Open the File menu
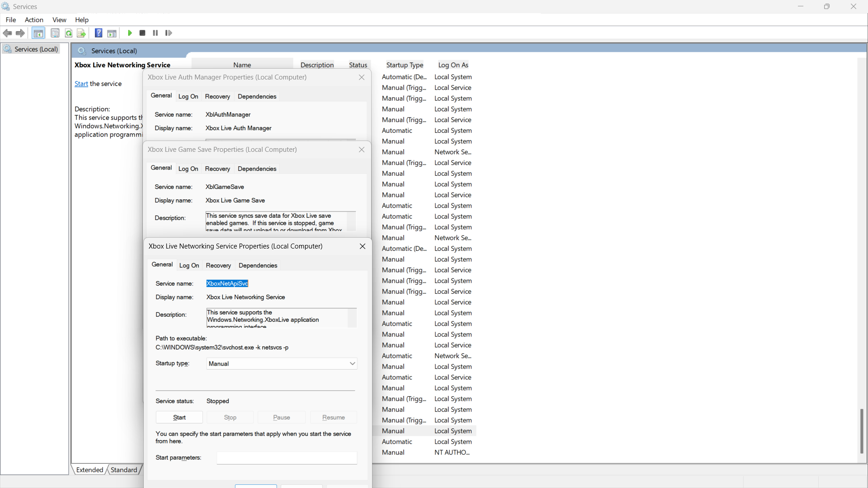 coord(11,20)
